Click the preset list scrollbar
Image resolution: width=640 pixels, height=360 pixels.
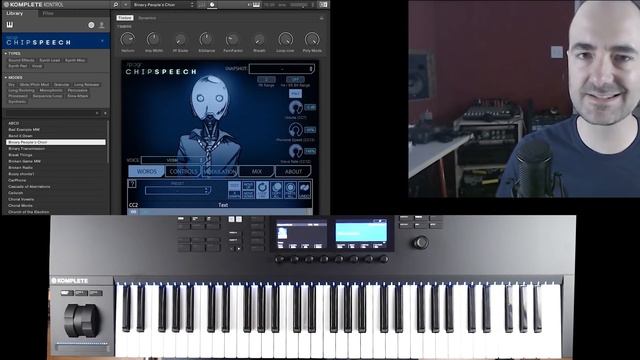[x=108, y=141]
